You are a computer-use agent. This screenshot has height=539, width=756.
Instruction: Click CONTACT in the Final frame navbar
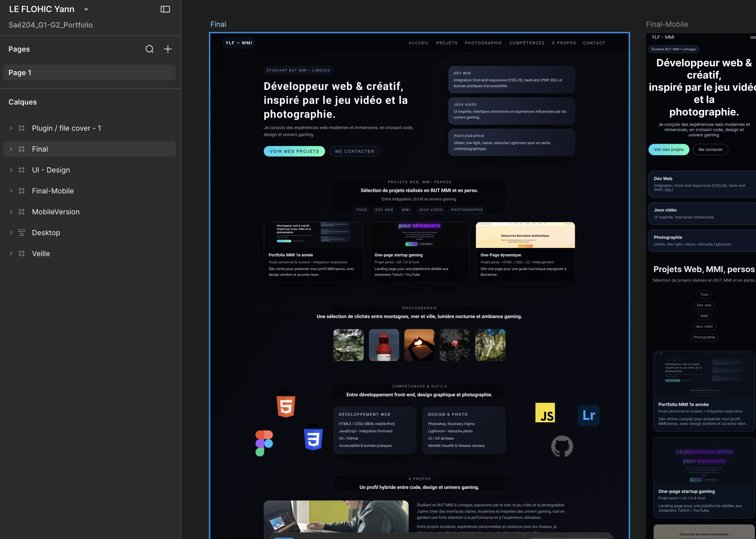pos(594,43)
